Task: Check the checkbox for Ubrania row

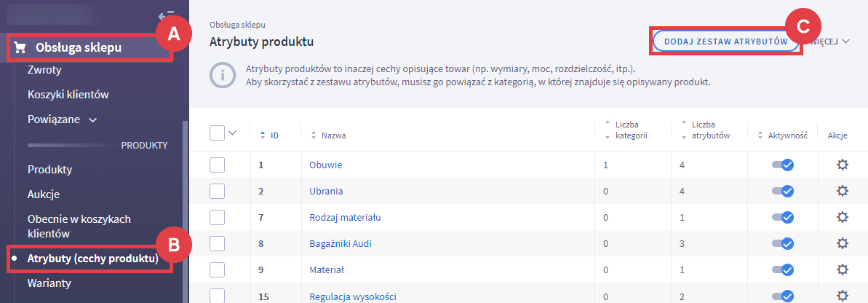Action: 218,191
